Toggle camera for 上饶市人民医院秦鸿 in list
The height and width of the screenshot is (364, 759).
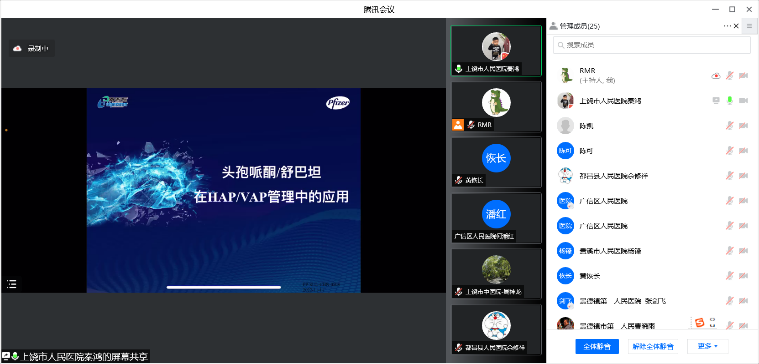[744, 101]
